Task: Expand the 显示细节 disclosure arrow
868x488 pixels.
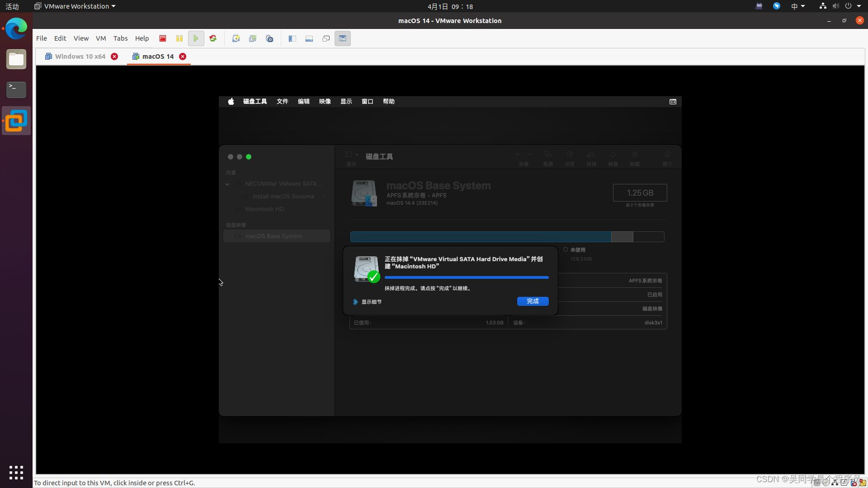Action: pos(355,302)
